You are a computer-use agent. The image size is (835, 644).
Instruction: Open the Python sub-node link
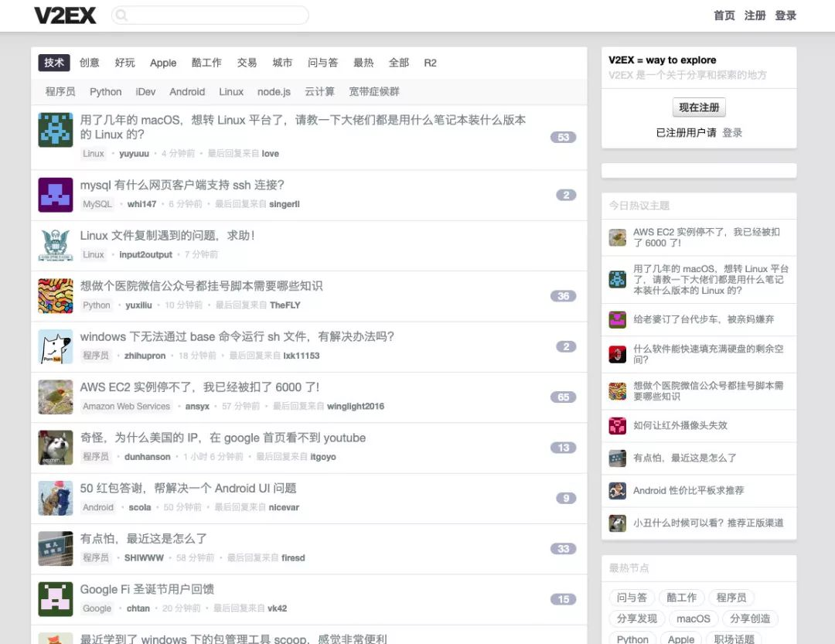click(105, 92)
